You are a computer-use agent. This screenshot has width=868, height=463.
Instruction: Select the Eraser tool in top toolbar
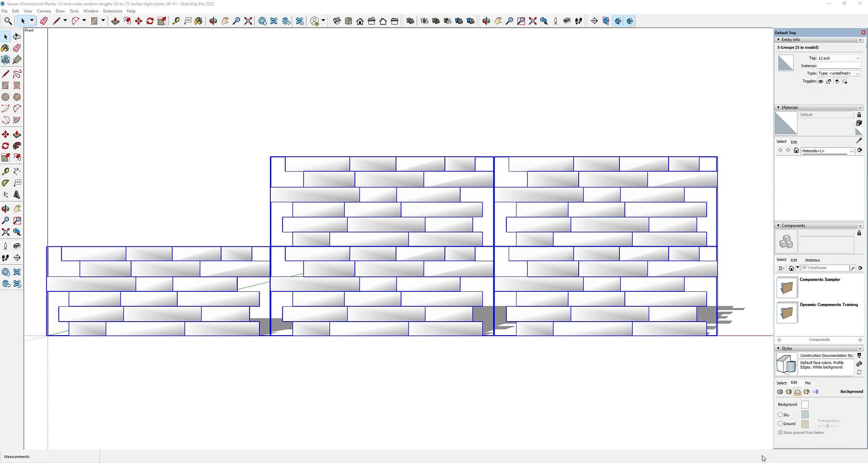coord(44,21)
